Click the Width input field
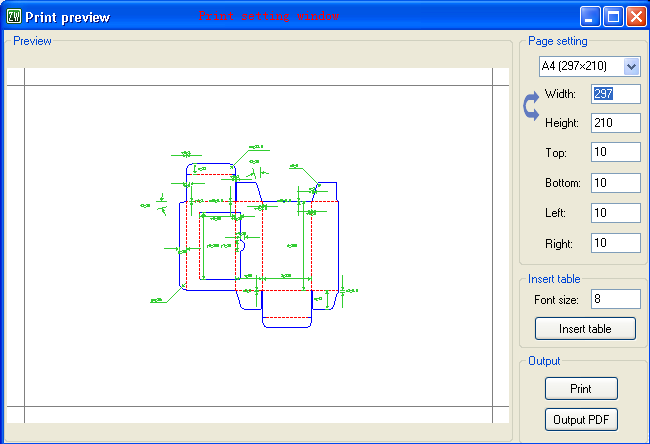650x444 pixels. (616, 94)
